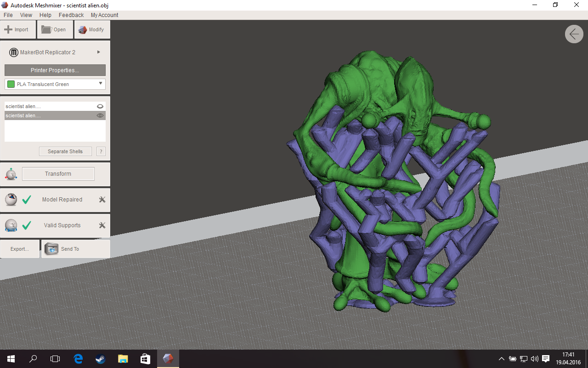Click the Send To printer icon

(x=51, y=249)
